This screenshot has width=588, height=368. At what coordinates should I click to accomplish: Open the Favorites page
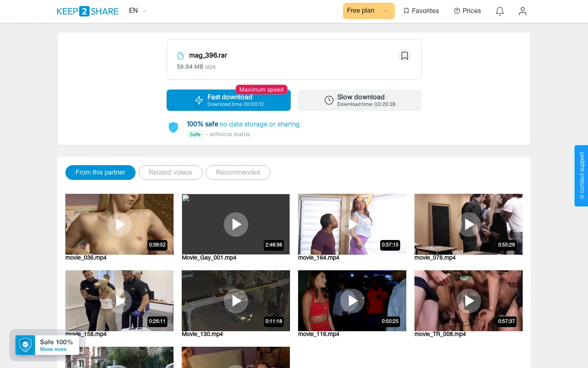click(421, 11)
